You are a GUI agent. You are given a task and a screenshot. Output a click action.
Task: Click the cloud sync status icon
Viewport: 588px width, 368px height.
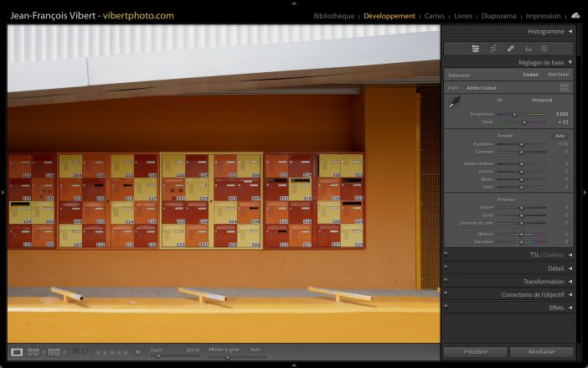click(575, 15)
